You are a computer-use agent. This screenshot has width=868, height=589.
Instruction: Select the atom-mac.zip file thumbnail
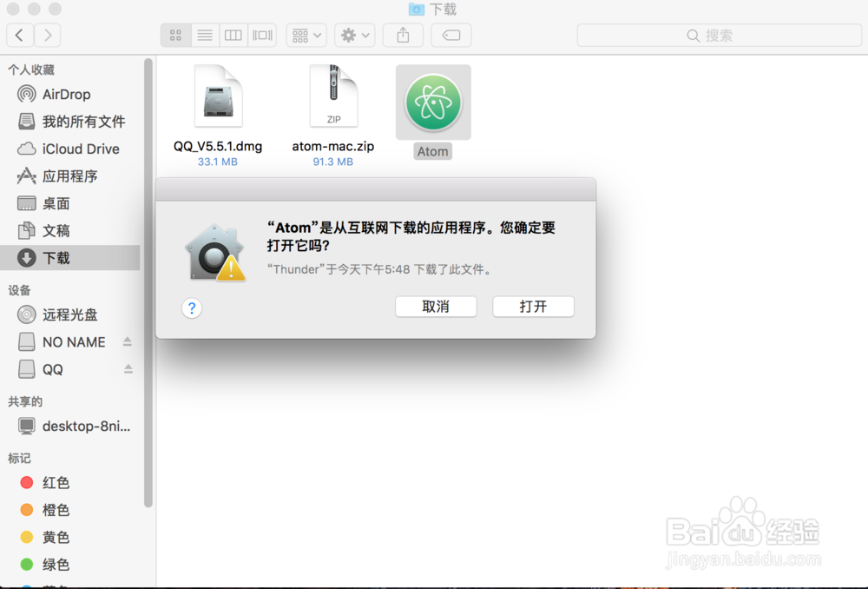click(333, 96)
